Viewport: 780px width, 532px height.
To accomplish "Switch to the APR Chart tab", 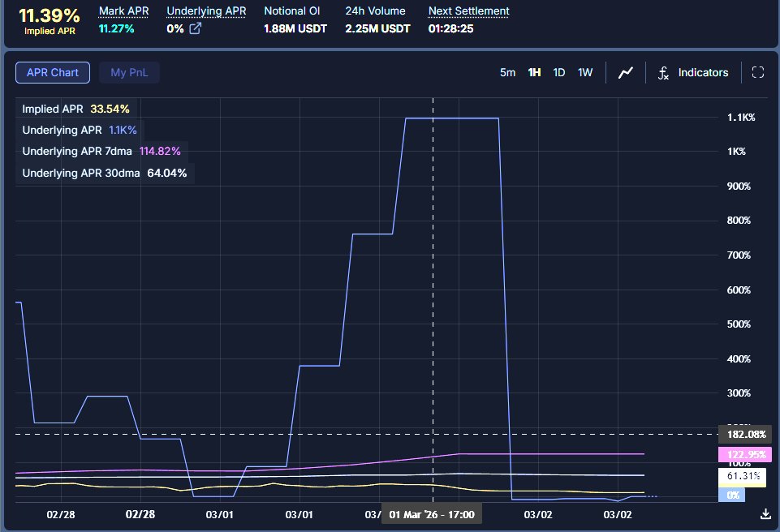I will 53,73.
